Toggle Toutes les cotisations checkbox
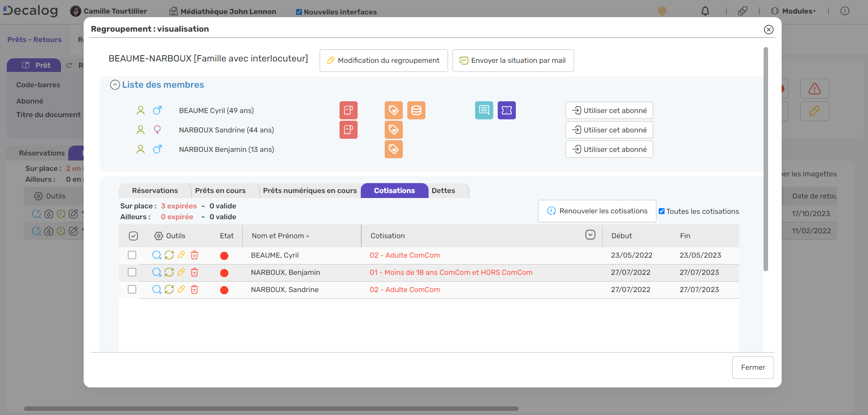Viewport: 868px width, 415px height. [662, 211]
